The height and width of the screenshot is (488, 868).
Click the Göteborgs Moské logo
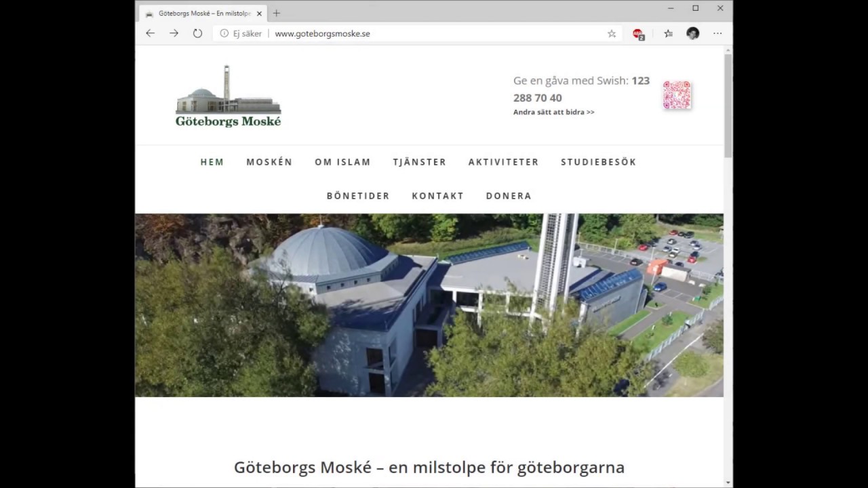click(x=228, y=96)
